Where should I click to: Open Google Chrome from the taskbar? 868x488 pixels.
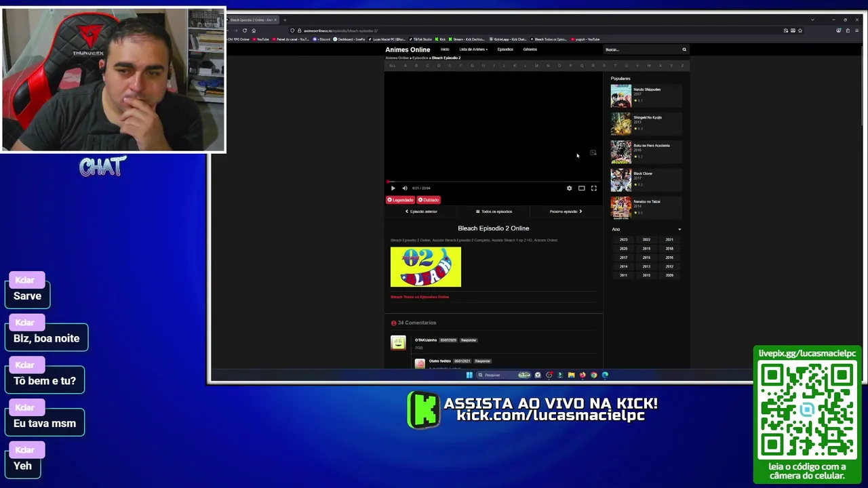click(593, 375)
